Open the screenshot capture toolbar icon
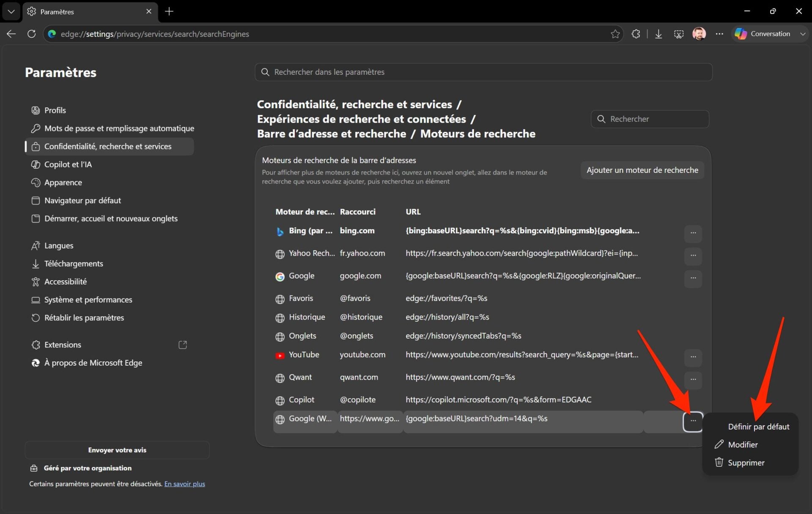Screen dimensions: 812x514 [x=679, y=34]
